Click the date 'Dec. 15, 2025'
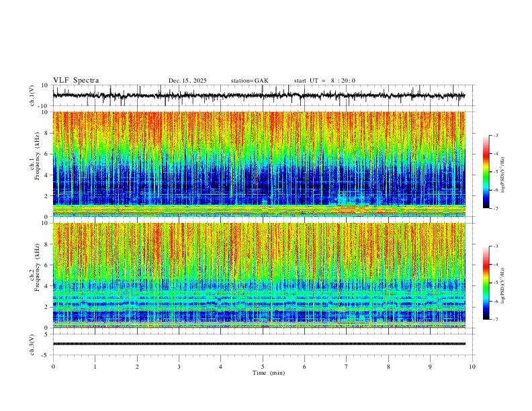The height and width of the screenshot is (411, 532). point(187,81)
